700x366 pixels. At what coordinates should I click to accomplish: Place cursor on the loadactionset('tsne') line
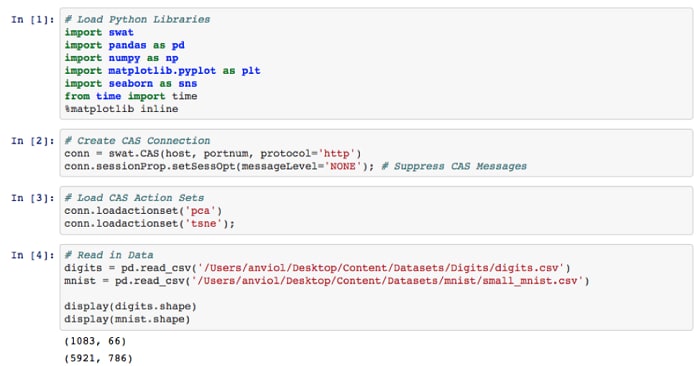point(149,224)
